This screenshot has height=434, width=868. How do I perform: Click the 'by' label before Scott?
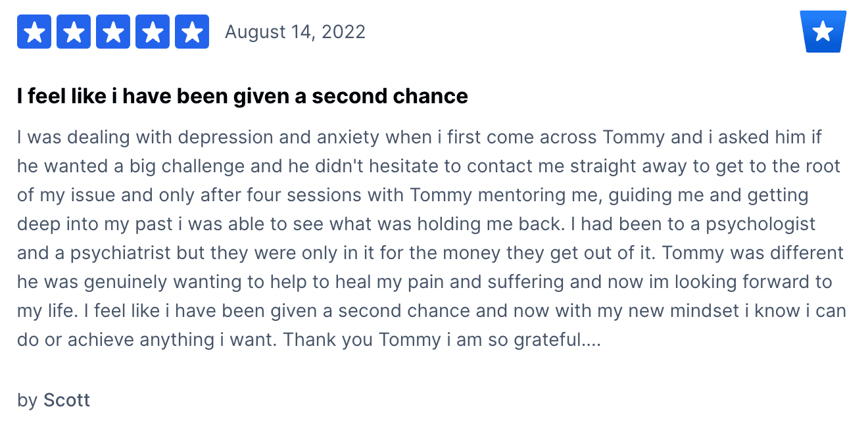point(28,400)
